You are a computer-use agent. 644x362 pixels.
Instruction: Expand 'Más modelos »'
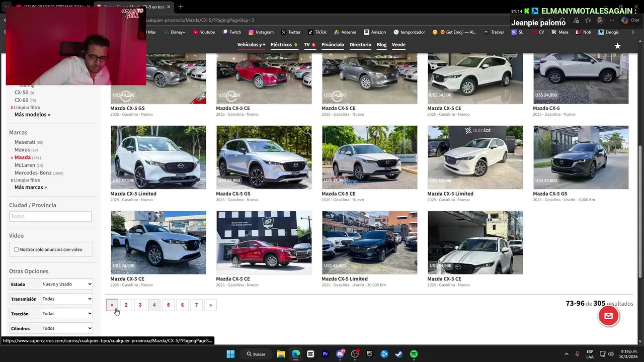[x=32, y=115]
